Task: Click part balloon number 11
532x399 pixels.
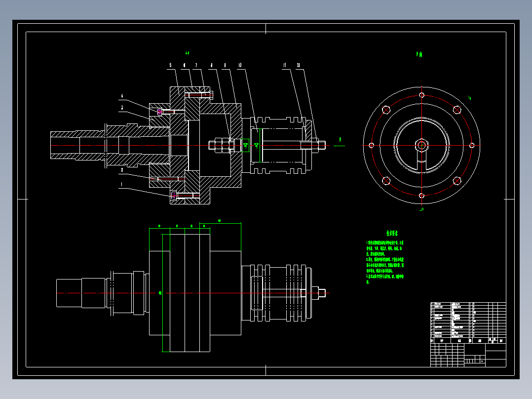Action: (x=285, y=65)
